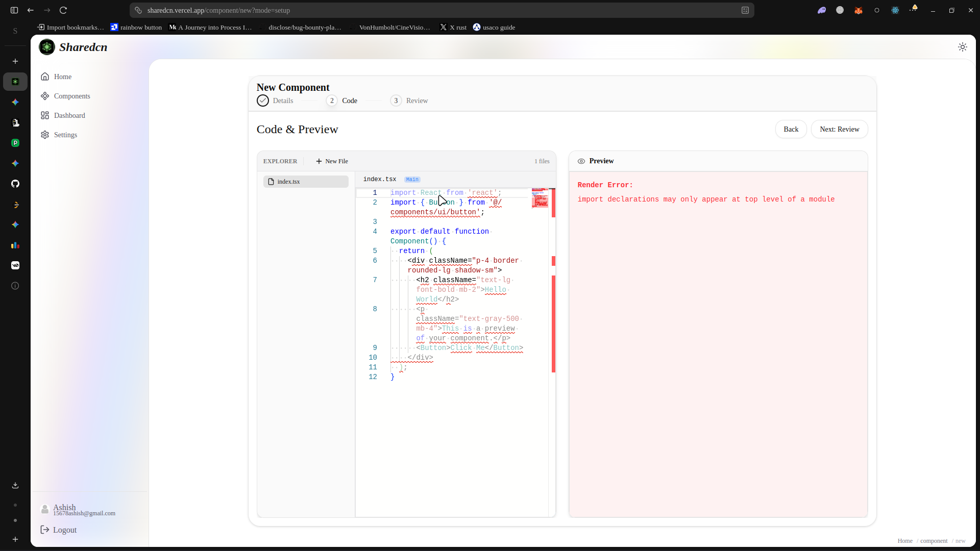Click the downloads icon in the sidebar
This screenshot has height=551, width=980.
click(15, 485)
